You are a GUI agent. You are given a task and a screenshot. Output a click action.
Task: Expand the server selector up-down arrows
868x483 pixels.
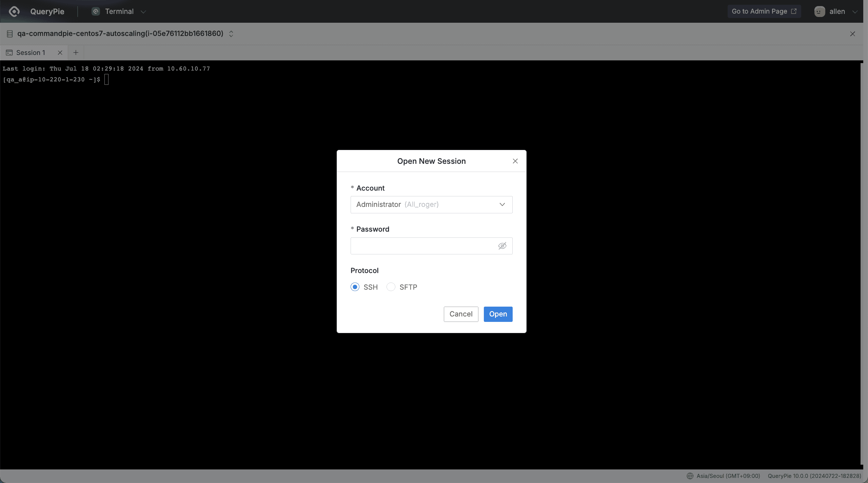231,34
